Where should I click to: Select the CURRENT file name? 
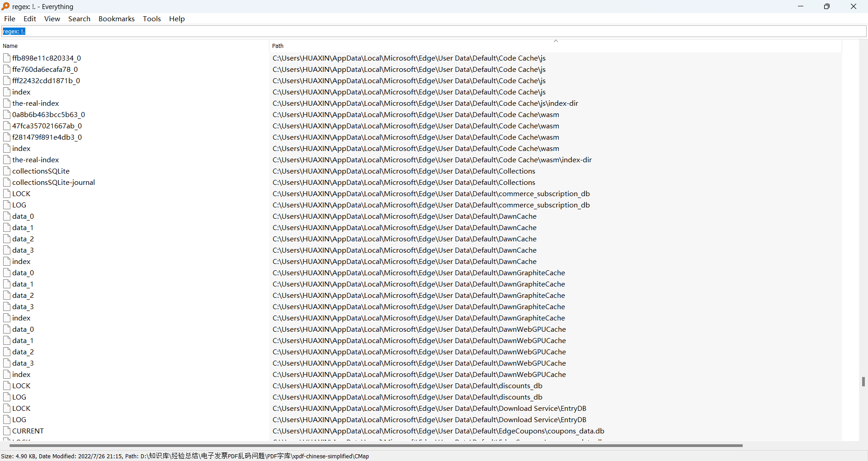click(x=28, y=431)
